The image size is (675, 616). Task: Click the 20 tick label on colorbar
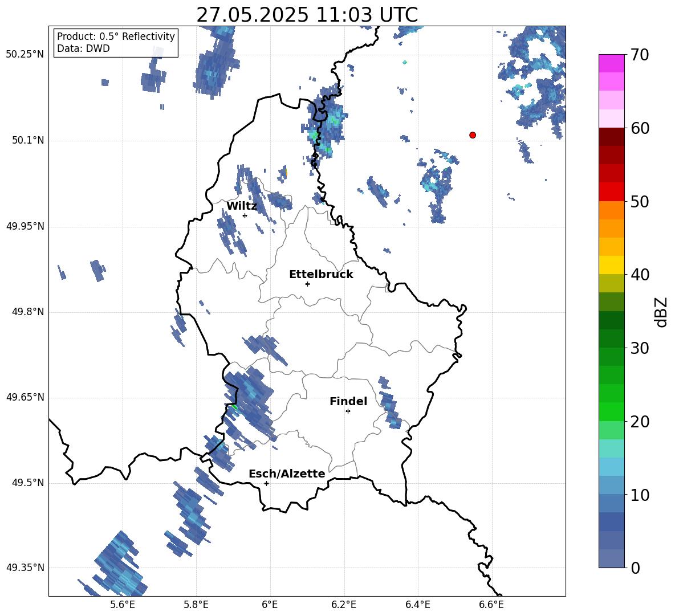(640, 422)
